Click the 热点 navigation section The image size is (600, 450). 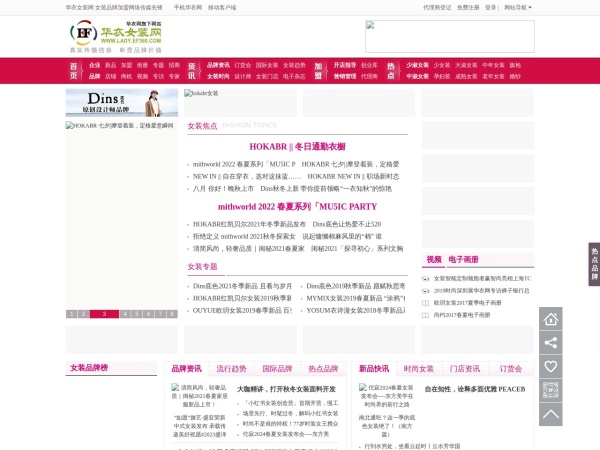pyautogui.click(x=391, y=71)
